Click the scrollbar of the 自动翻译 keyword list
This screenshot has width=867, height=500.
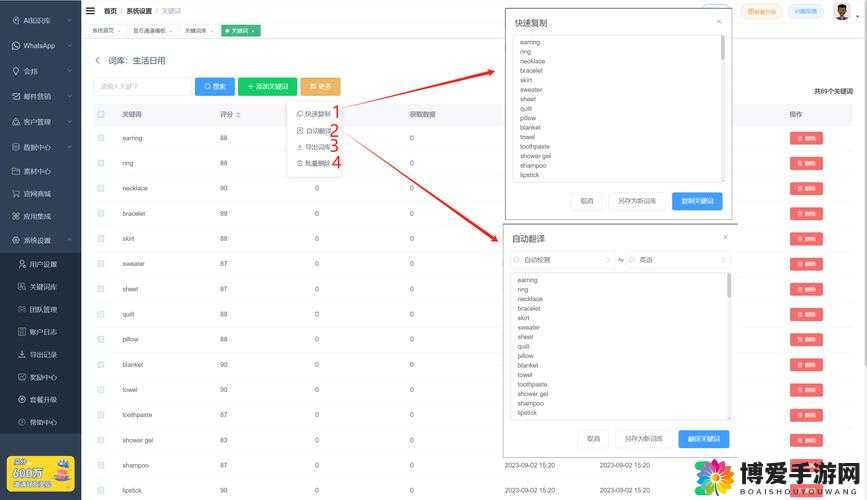coord(729,286)
